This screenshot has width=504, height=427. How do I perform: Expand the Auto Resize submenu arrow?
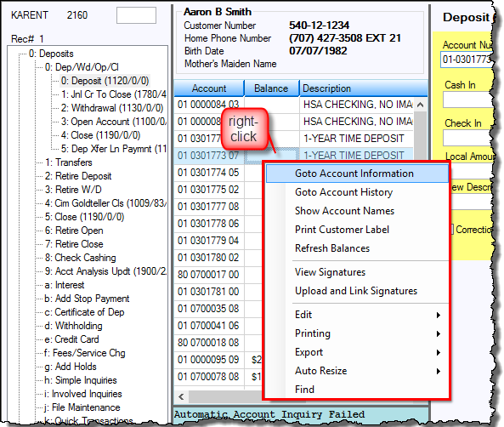pos(438,372)
